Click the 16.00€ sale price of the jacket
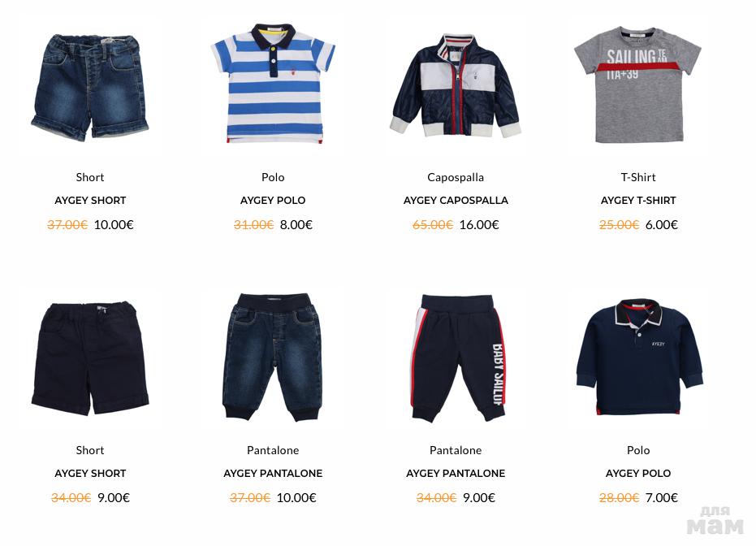The height and width of the screenshot is (546, 756). [x=479, y=225]
